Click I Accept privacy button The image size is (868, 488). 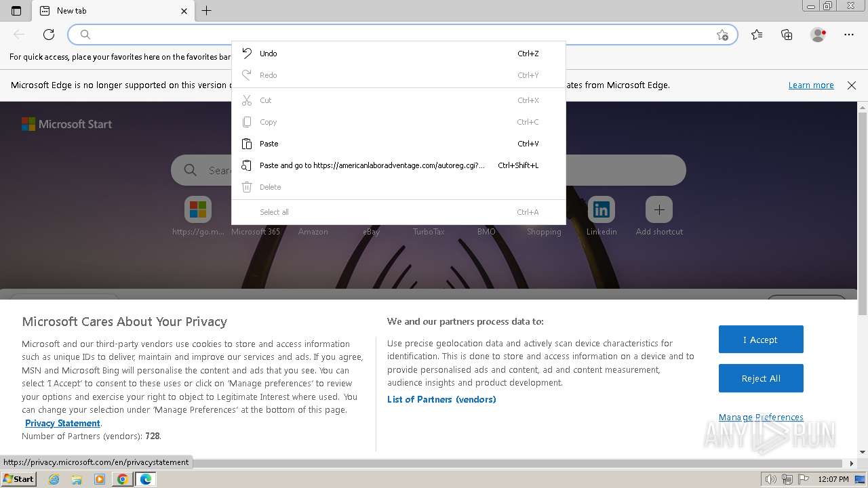tap(761, 340)
